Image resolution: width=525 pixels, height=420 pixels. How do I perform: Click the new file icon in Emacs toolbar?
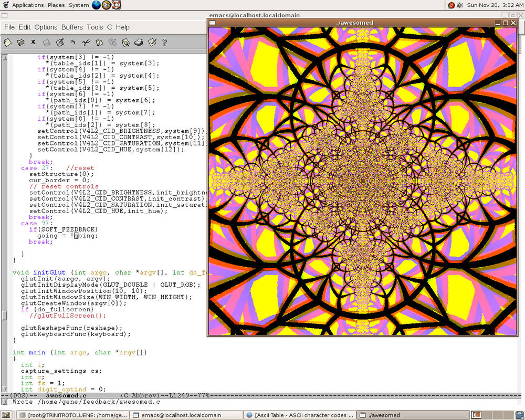click(x=7, y=43)
